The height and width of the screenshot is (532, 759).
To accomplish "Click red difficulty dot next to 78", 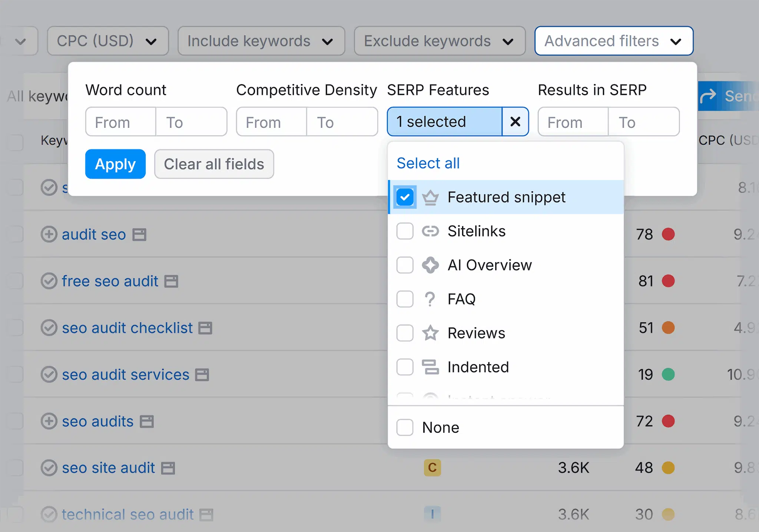I will pyautogui.click(x=668, y=234).
